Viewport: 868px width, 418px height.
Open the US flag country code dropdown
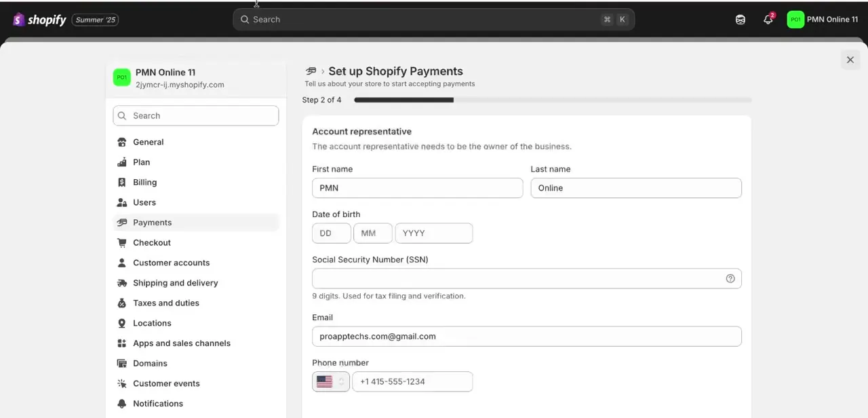(331, 382)
